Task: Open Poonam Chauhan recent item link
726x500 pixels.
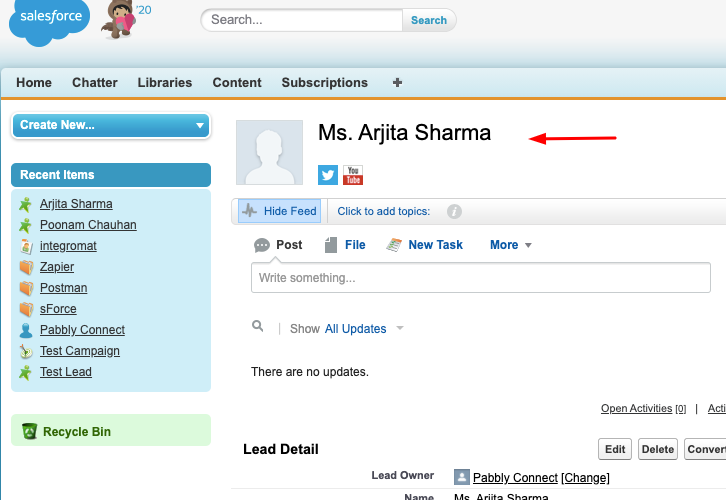Action: (x=88, y=225)
